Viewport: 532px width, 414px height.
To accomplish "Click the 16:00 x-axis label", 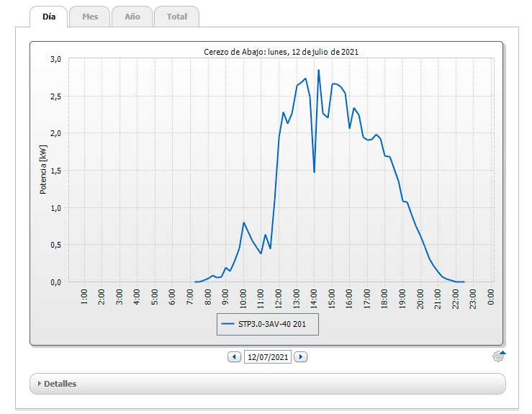I will pos(349,299).
